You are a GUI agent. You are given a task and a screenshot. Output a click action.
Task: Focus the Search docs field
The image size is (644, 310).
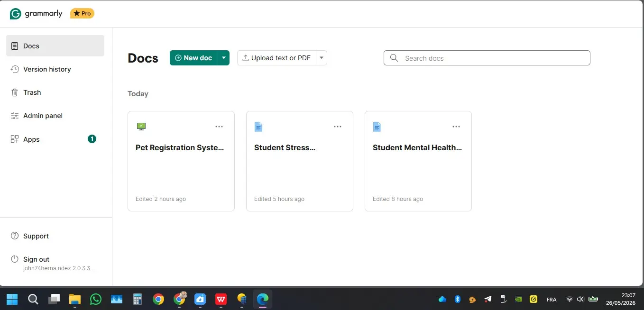point(487,58)
